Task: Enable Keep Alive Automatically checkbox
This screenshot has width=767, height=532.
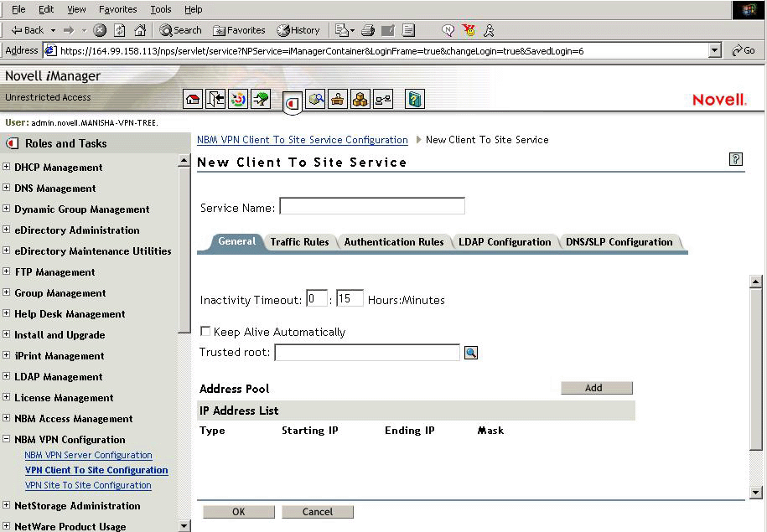Action: click(205, 332)
